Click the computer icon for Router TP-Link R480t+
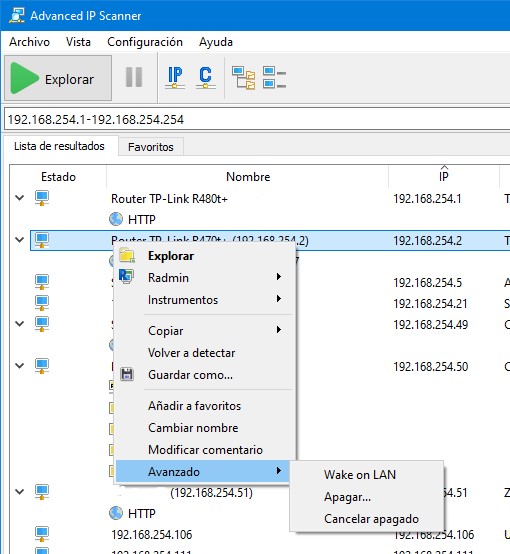 tap(42, 198)
